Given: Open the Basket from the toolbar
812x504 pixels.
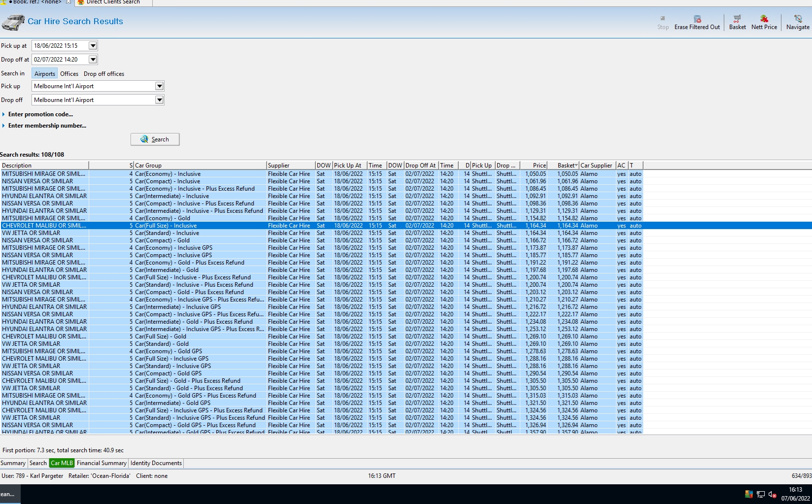Looking at the screenshot, I should coord(737,23).
